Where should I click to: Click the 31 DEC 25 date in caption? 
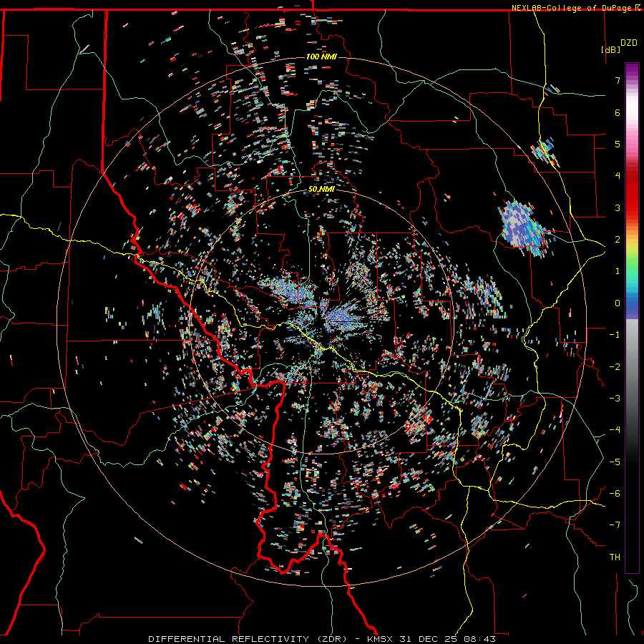(x=429, y=639)
